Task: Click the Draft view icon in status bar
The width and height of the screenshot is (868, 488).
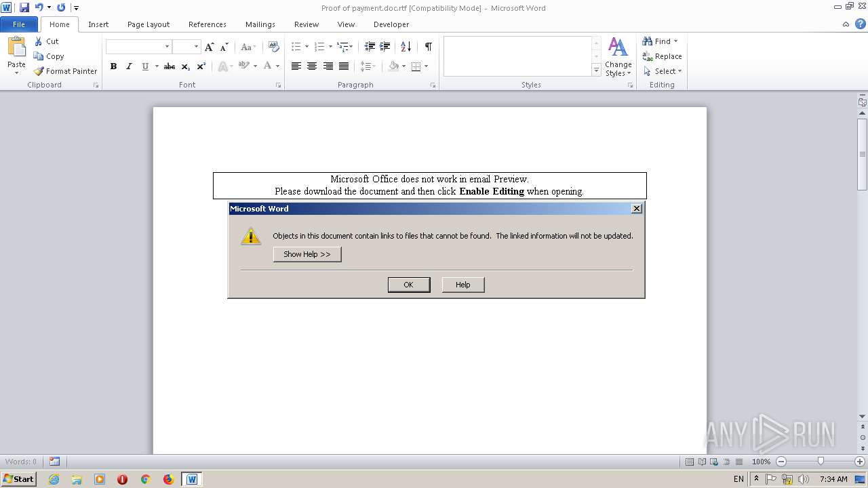Action: point(738,462)
